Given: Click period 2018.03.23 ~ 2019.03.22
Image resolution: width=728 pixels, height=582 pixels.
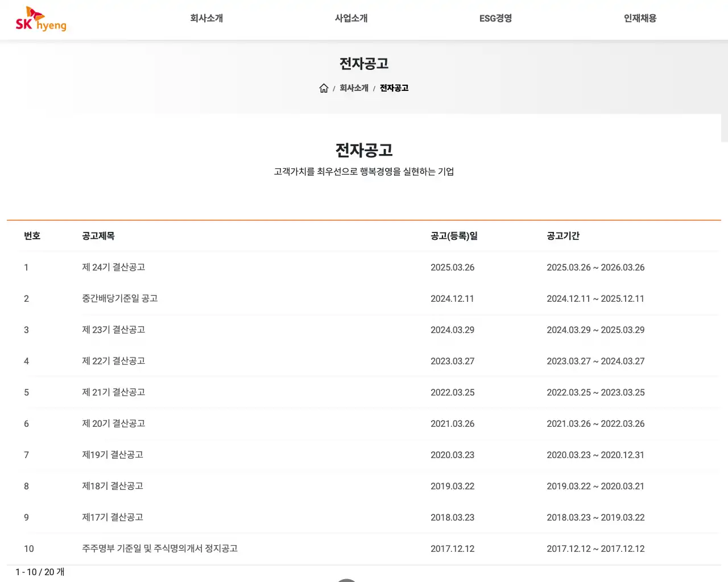Looking at the screenshot, I should [x=595, y=517].
